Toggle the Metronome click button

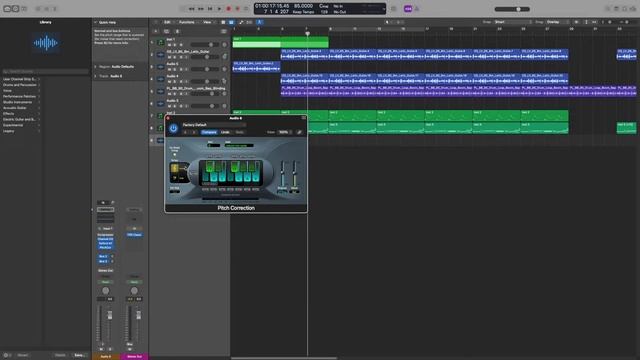coord(417,9)
